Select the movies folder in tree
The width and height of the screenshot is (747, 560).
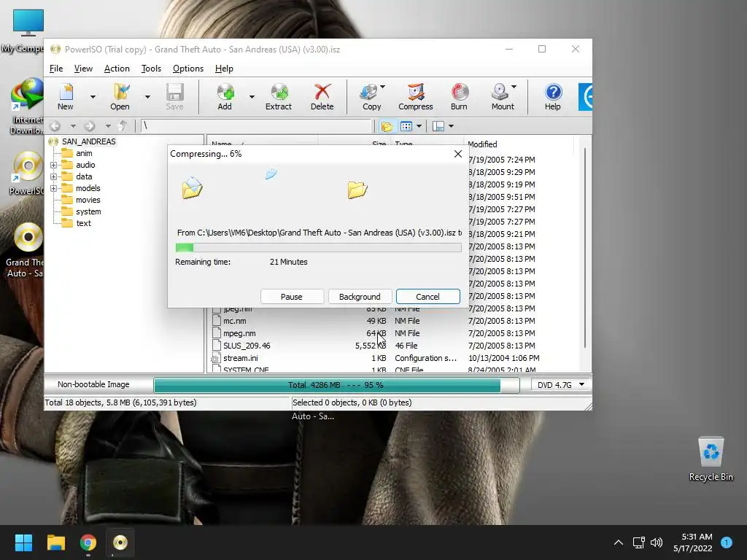(x=88, y=200)
